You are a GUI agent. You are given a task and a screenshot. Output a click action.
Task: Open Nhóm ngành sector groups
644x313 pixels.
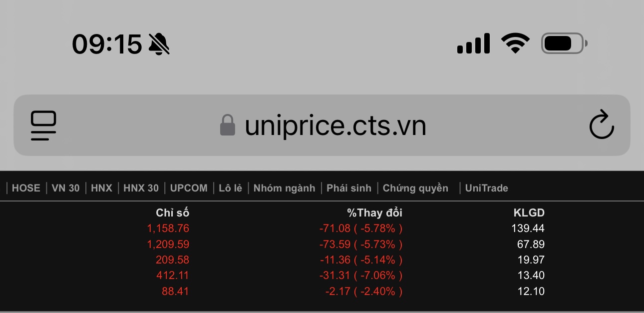point(284,188)
